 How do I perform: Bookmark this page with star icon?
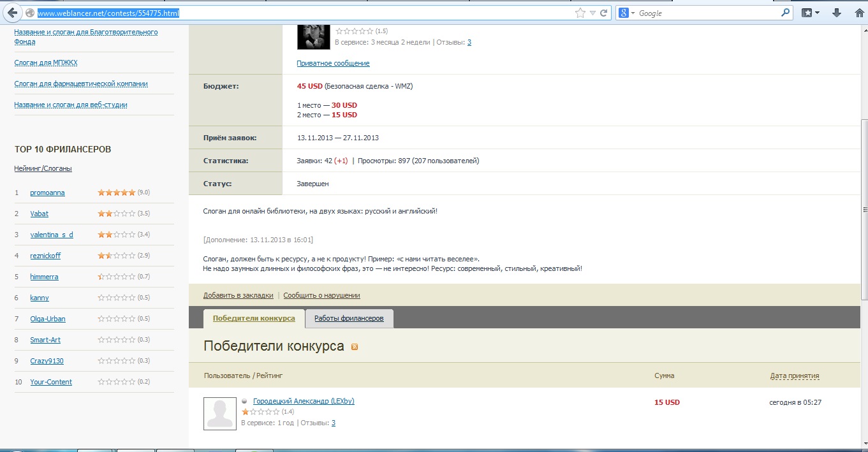tap(580, 13)
